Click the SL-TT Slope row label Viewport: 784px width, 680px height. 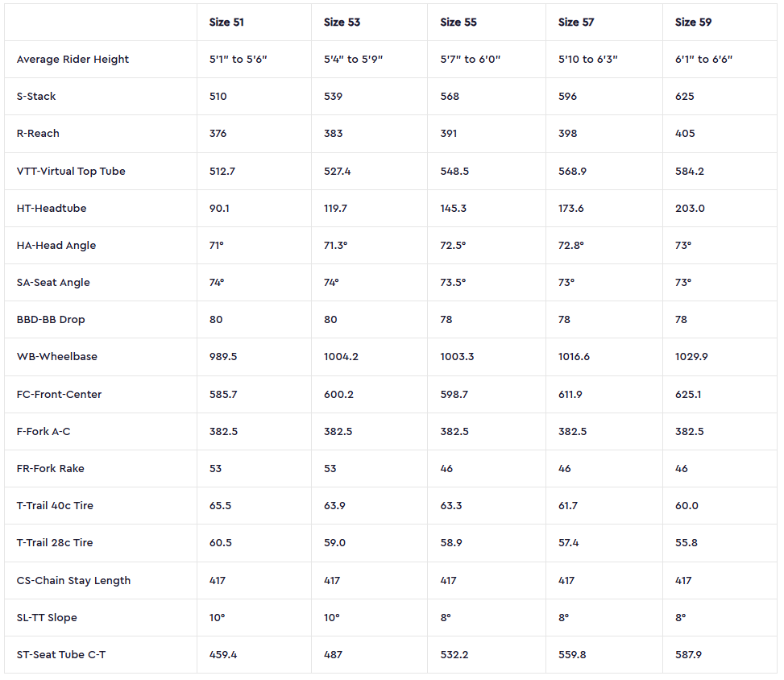[47, 617]
